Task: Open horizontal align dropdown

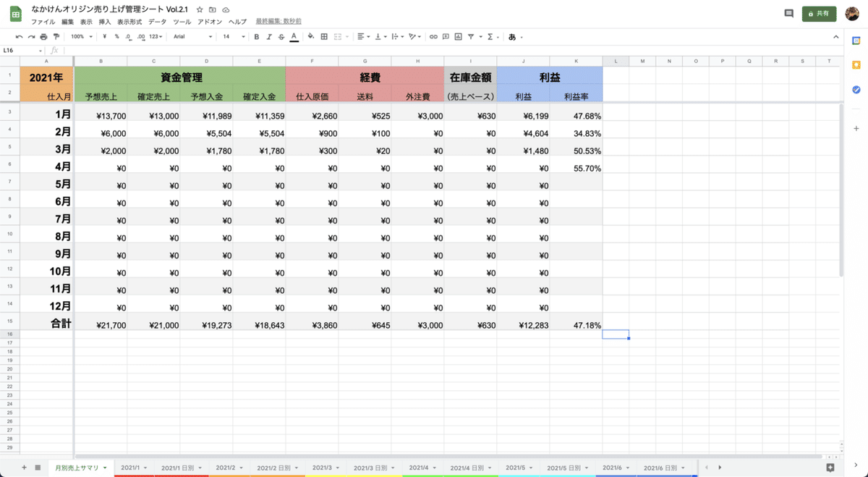Action: click(x=364, y=36)
